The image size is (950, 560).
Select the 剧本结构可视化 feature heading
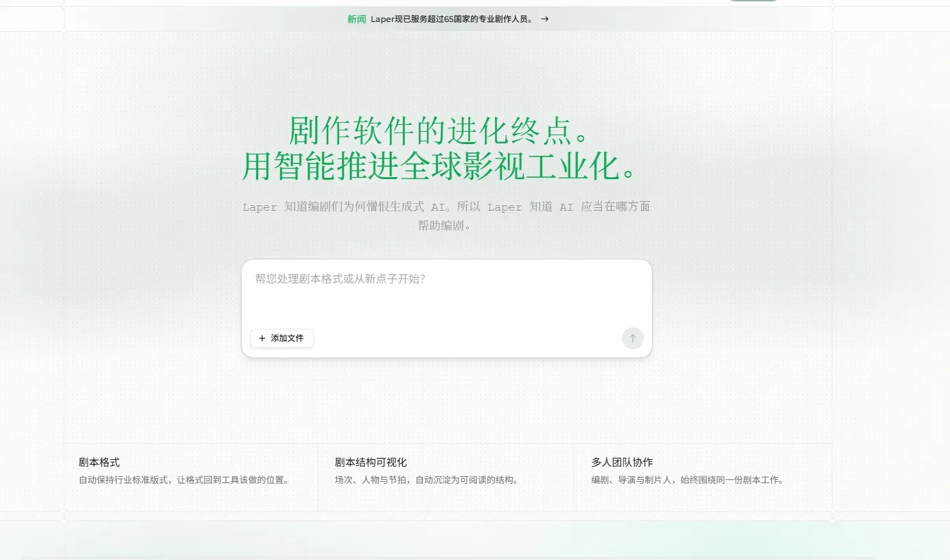point(371,463)
